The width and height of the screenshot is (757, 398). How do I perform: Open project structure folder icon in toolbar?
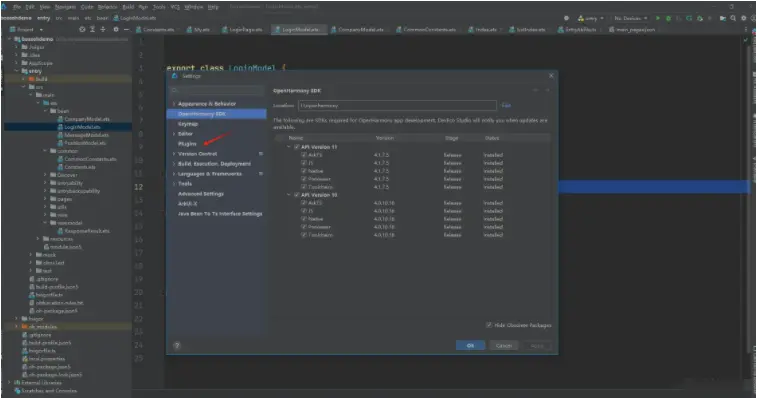pos(723,18)
